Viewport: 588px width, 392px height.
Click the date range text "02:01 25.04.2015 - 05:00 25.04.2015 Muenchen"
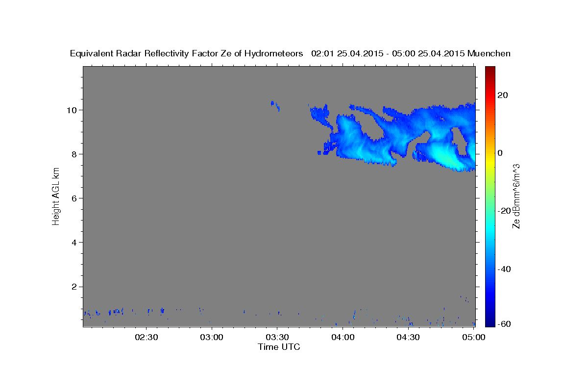click(411, 53)
